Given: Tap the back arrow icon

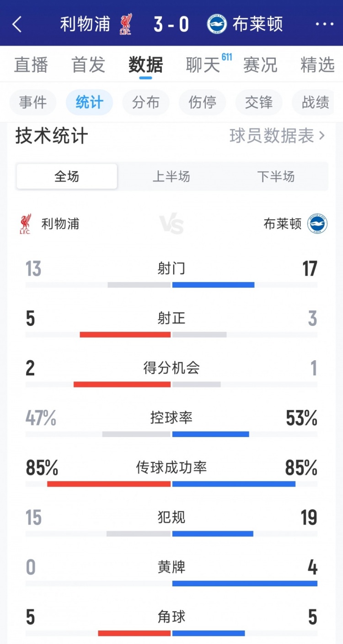Looking at the screenshot, I should 17,24.
